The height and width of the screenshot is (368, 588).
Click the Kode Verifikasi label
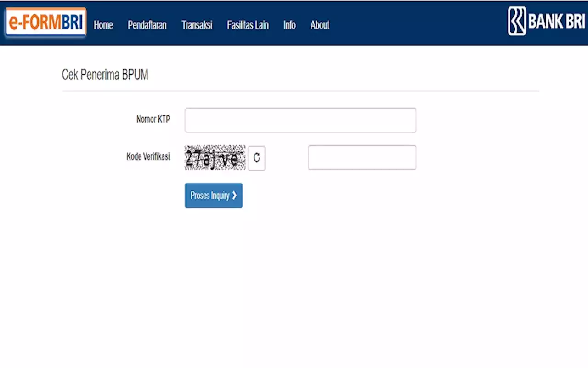coord(148,157)
